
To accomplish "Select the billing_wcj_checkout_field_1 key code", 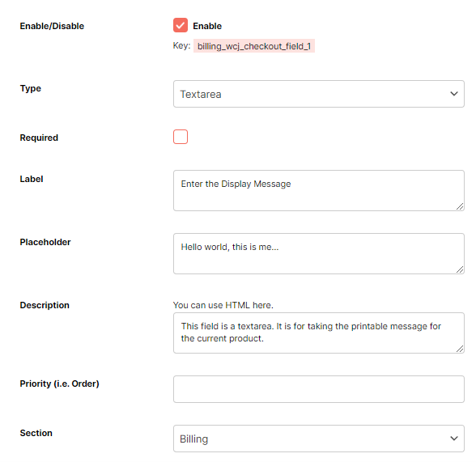I will [254, 46].
